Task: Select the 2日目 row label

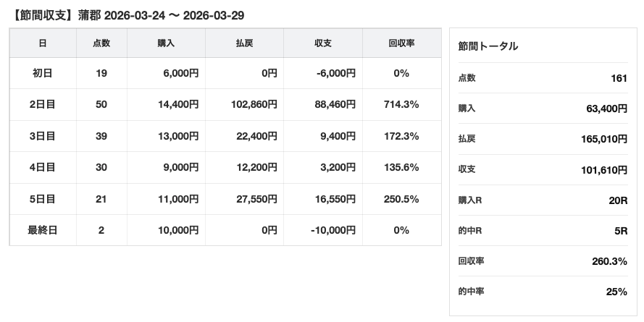Action: [43, 105]
